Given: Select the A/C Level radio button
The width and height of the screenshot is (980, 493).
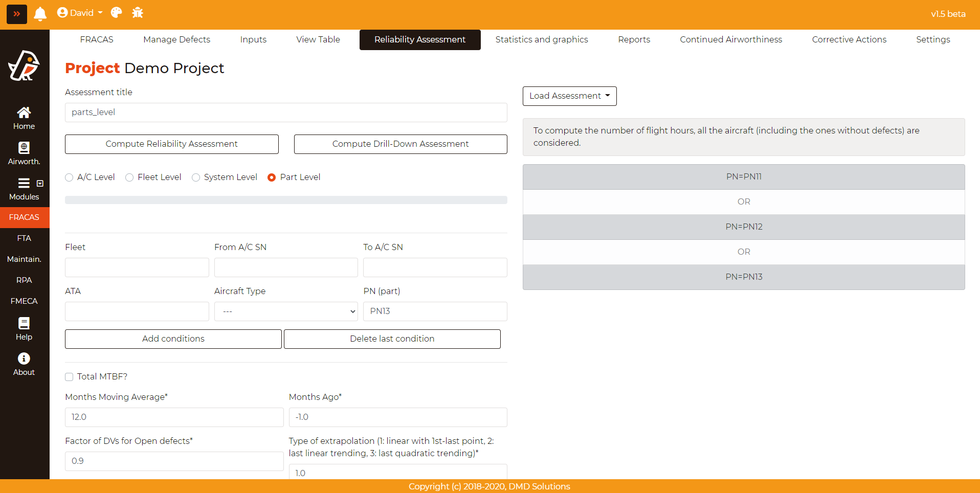Looking at the screenshot, I should [x=69, y=177].
